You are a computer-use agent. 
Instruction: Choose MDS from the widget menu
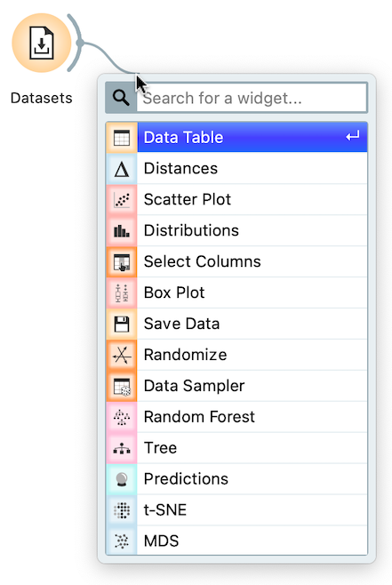tap(236, 541)
